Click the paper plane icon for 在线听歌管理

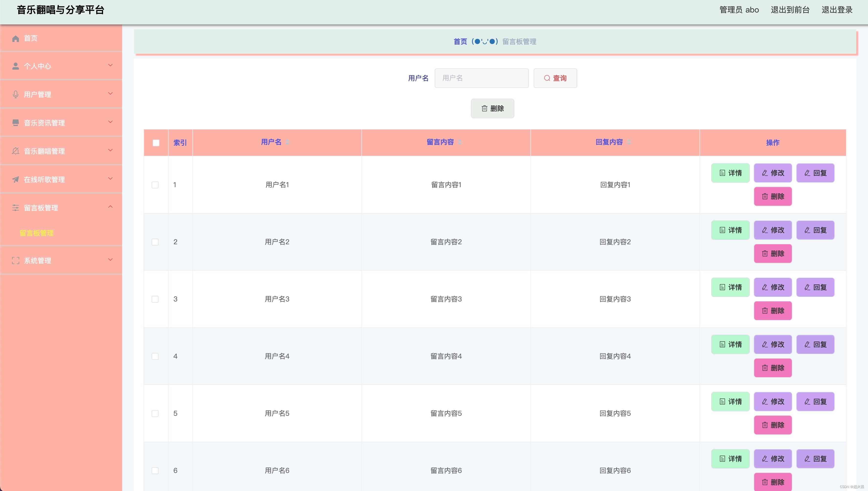[15, 179]
